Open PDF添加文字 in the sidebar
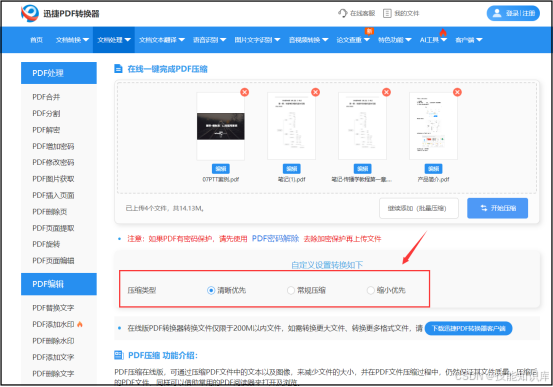 pos(53,357)
